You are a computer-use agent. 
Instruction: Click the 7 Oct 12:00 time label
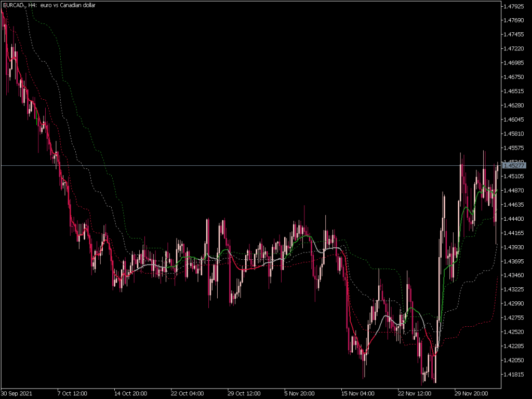73,393
